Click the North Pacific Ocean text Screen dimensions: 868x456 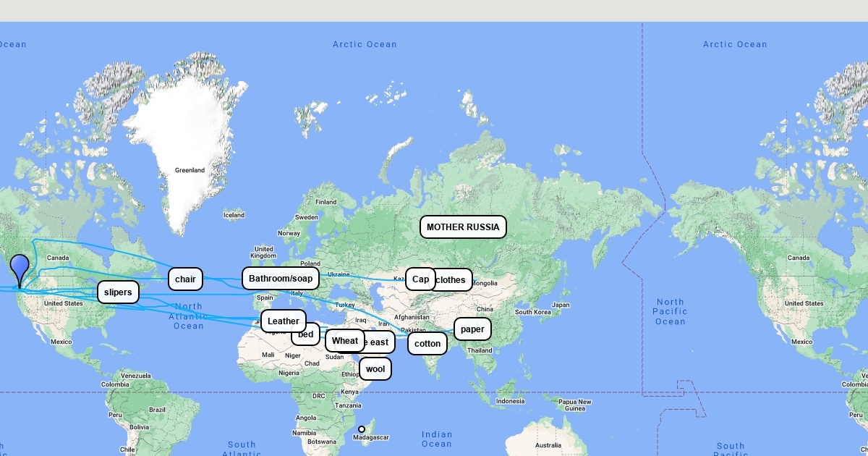point(670,311)
